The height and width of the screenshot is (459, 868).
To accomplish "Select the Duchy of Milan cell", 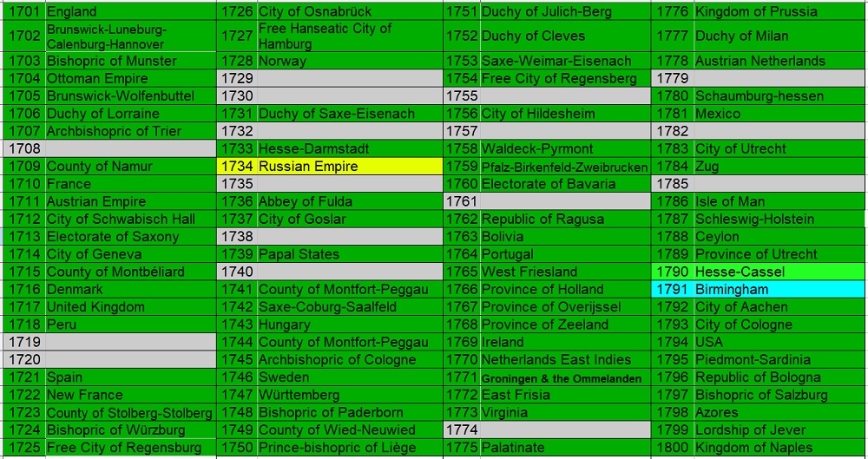I will pos(779,36).
